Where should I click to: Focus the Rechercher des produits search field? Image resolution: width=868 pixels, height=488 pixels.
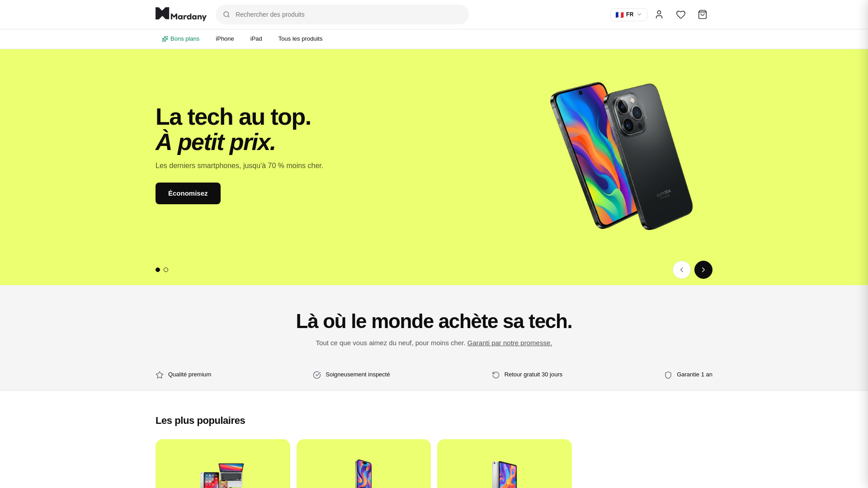click(342, 14)
